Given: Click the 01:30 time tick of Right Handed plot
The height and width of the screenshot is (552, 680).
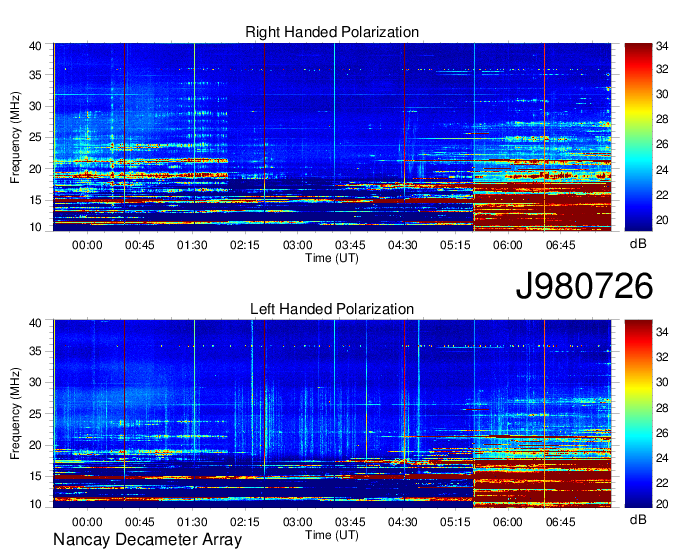Looking at the screenshot, I should [x=192, y=245].
